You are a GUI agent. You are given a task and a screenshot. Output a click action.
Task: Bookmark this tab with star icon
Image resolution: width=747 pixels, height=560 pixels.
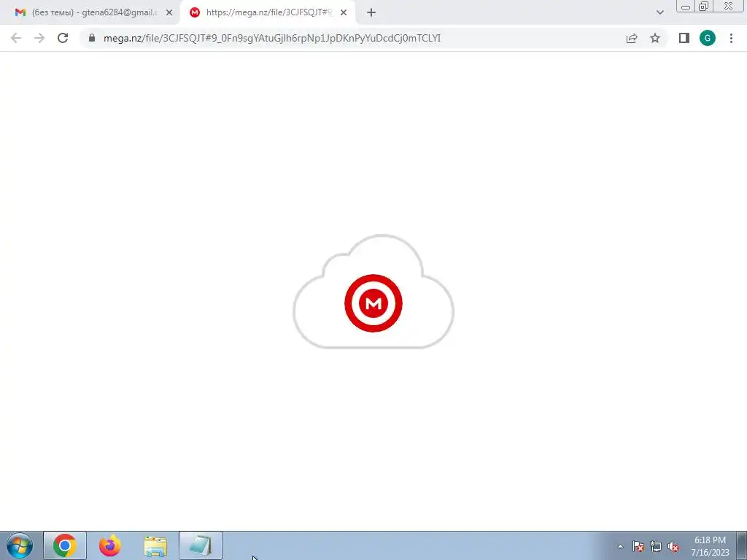(655, 38)
